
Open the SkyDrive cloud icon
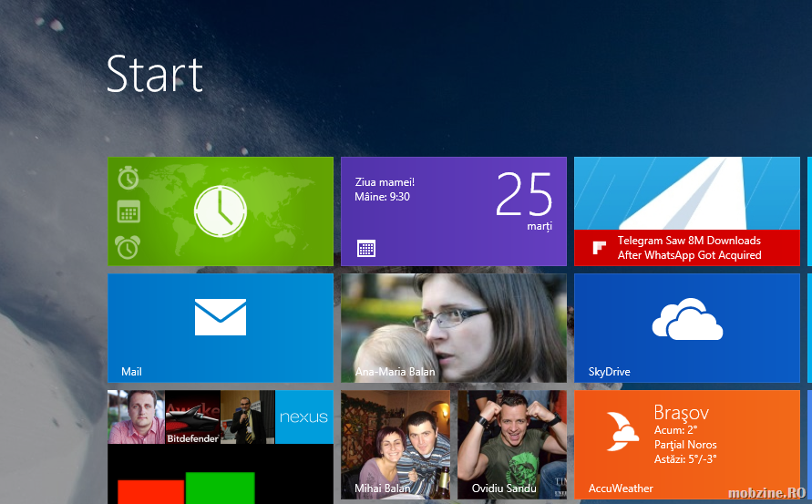point(687,319)
